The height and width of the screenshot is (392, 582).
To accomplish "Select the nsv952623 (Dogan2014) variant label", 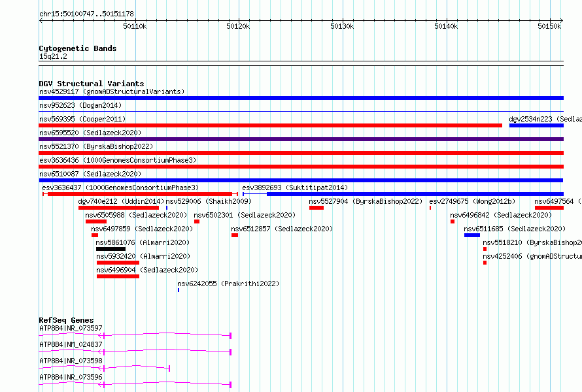I will [80, 105].
